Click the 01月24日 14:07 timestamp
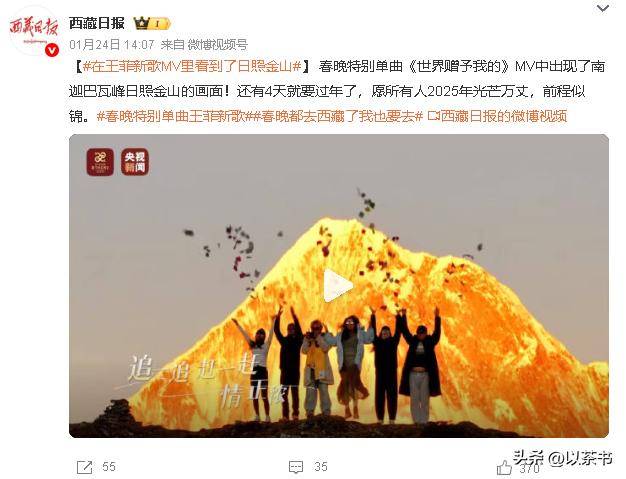The height and width of the screenshot is (479, 626). click(112, 45)
